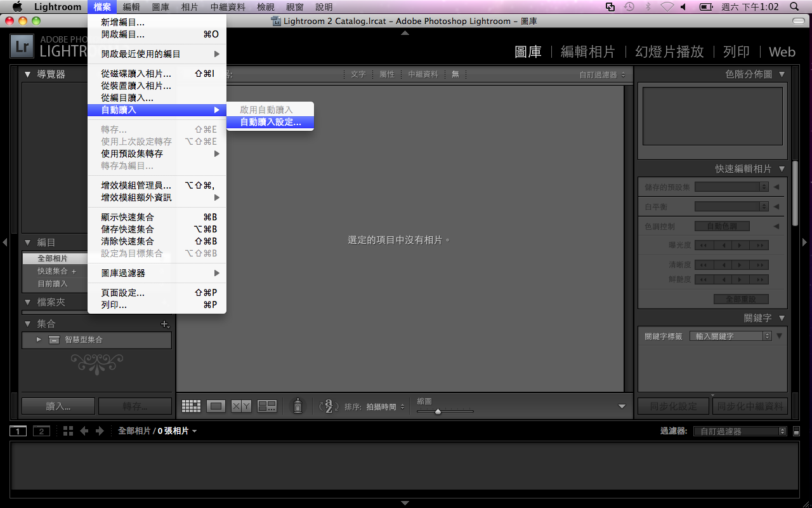Image resolution: width=812 pixels, height=508 pixels.
Task: Expand the 檔案夾 panel triangle
Action: [27, 302]
